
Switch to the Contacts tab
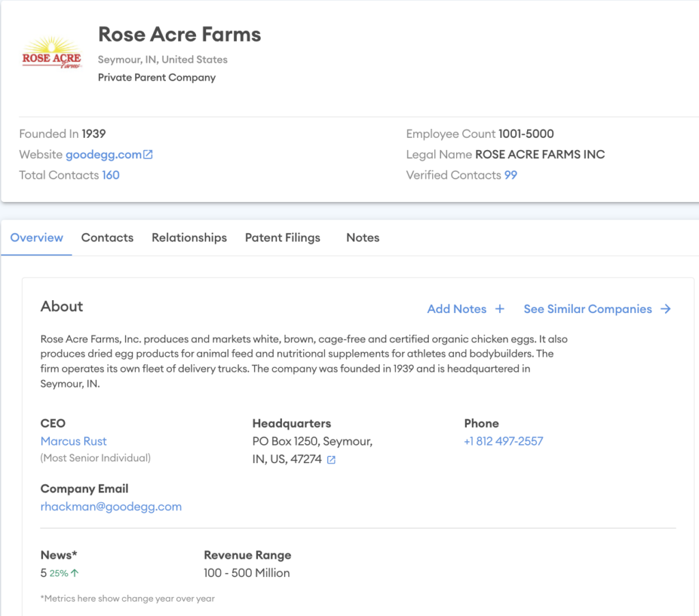(x=107, y=238)
